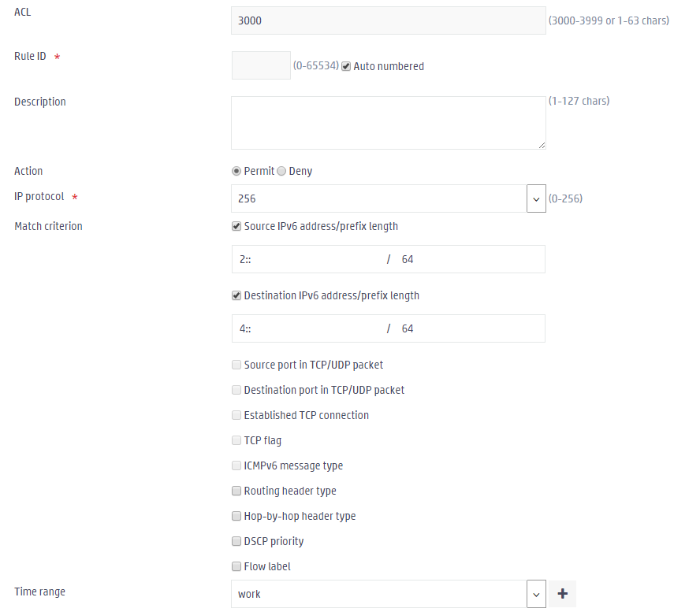This screenshot has width=700, height=612.
Task: Click the plus icon next to Time range
Action: tap(563, 594)
